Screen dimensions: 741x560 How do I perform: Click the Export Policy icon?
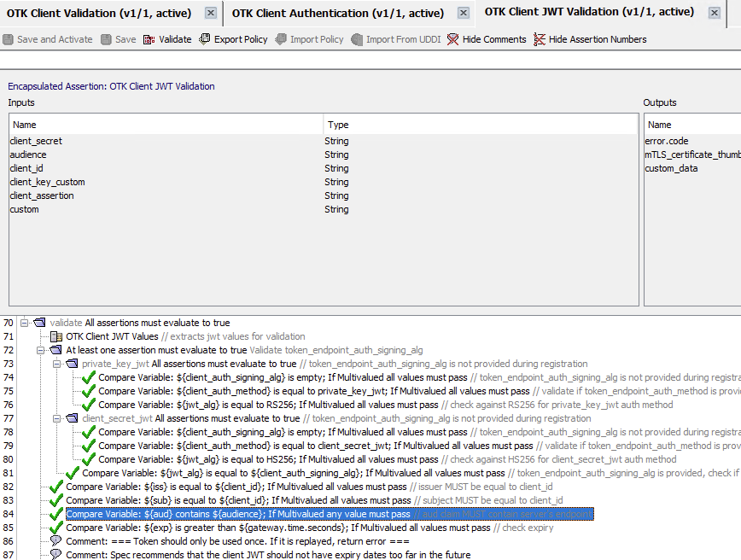coord(205,39)
